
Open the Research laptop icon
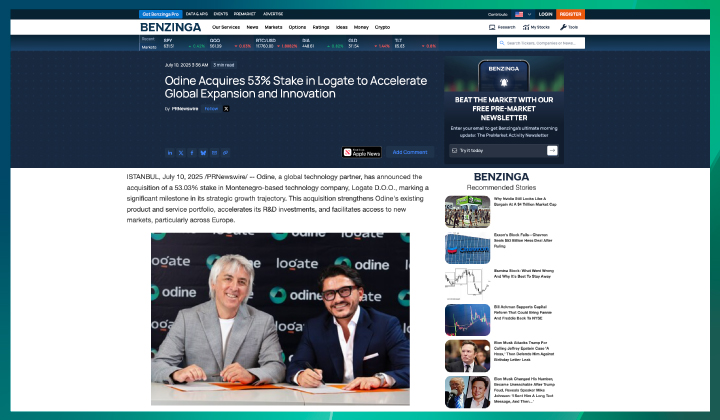coord(491,27)
